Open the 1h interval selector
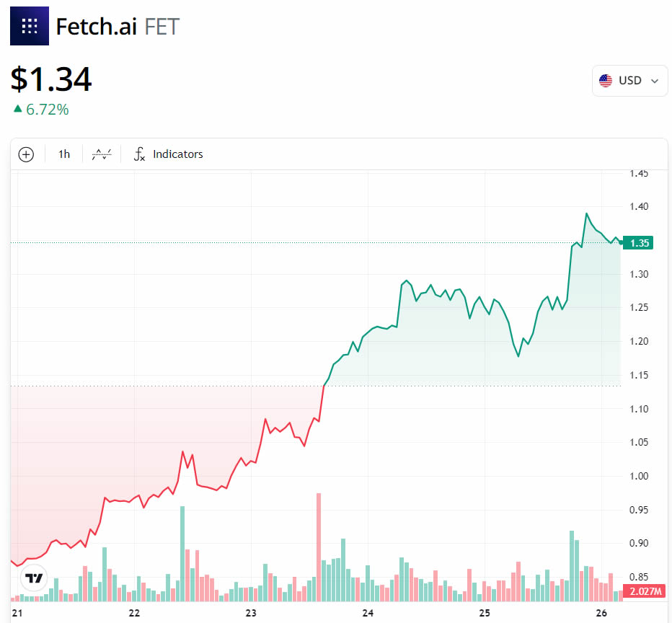672x623 pixels. [64, 154]
